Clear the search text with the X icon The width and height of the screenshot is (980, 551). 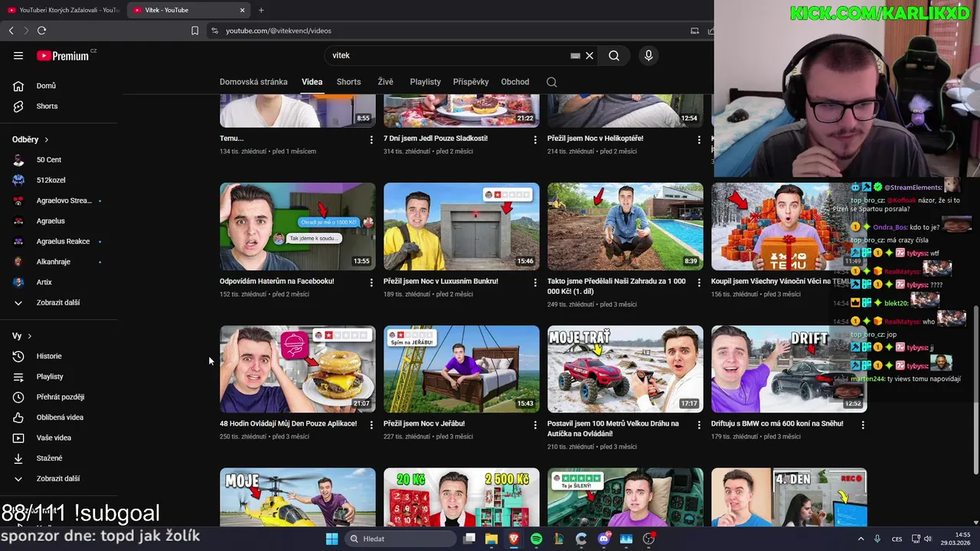click(x=590, y=55)
